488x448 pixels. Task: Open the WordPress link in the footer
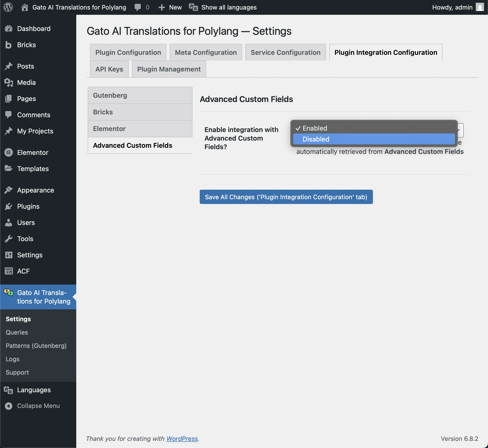pos(182,438)
